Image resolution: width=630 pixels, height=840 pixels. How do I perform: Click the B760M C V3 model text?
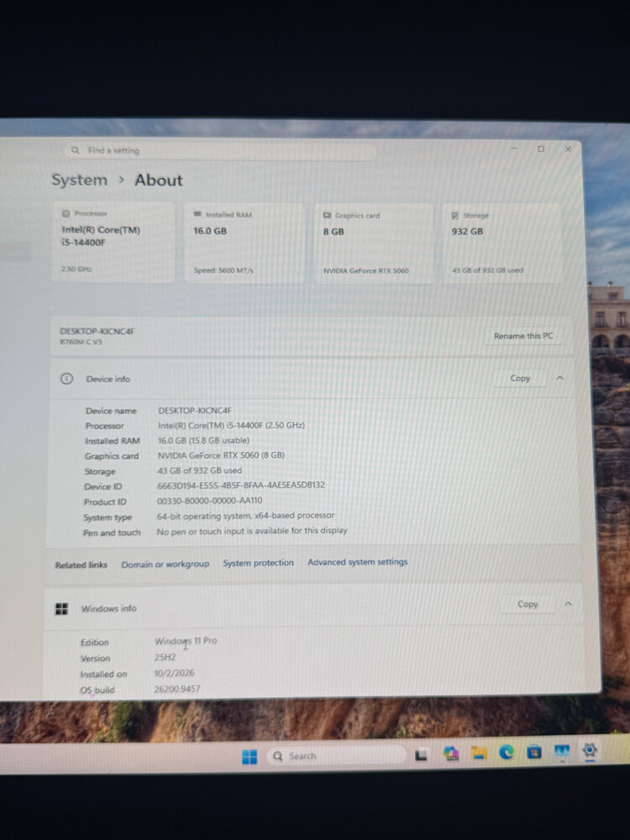click(81, 342)
